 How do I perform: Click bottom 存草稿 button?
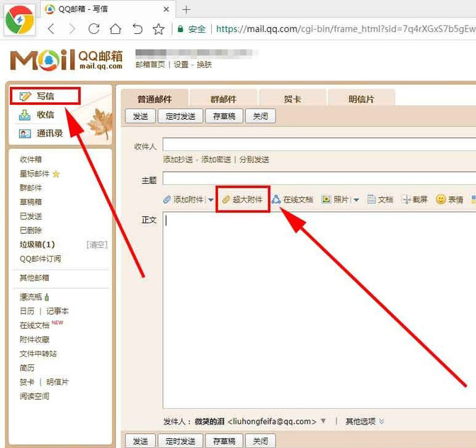(x=224, y=441)
